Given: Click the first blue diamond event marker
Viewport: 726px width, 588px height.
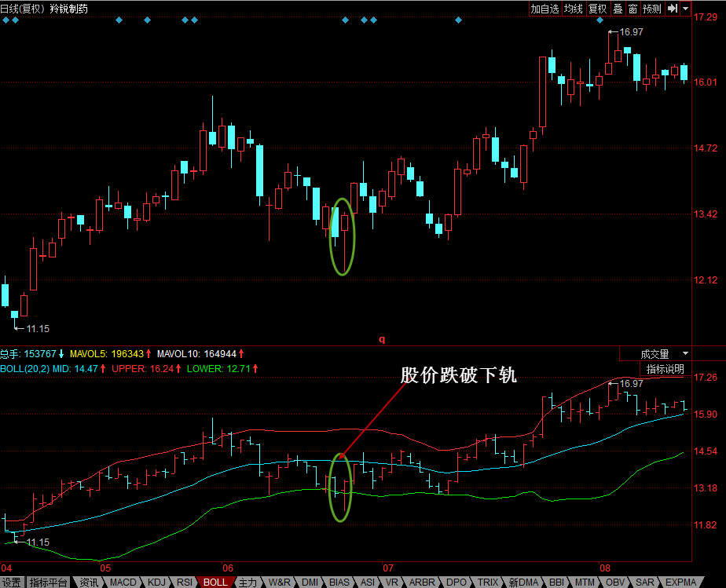Looking at the screenshot, I should 5,20.
